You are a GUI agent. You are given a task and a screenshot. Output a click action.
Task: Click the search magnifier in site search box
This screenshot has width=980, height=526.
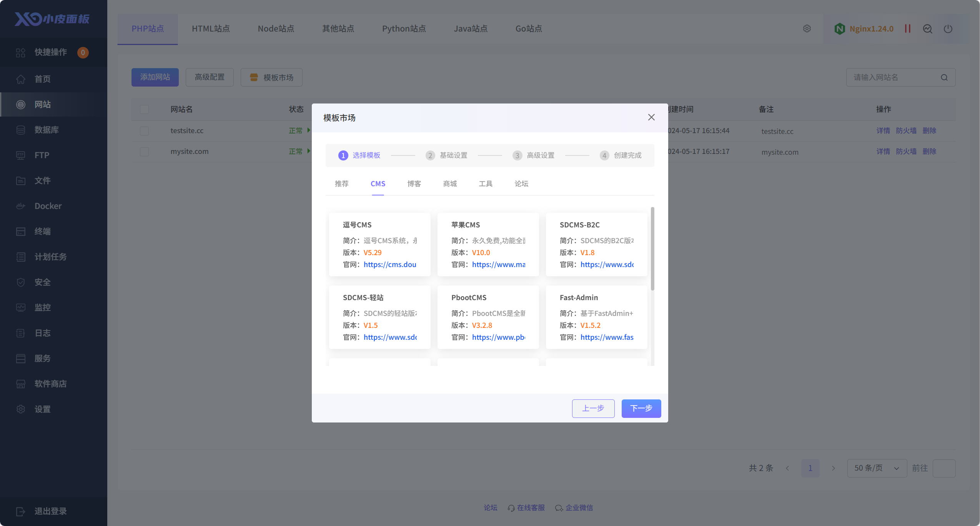pyautogui.click(x=944, y=78)
